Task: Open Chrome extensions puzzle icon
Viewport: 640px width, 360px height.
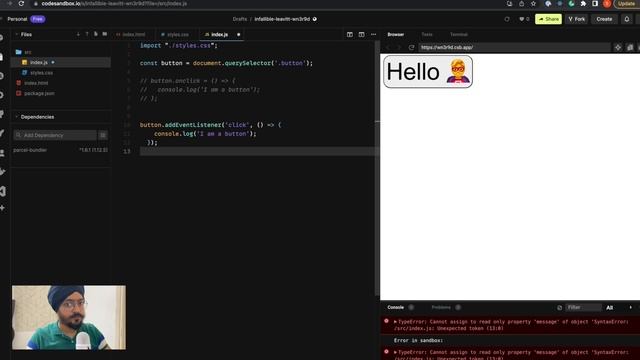Action: point(583,4)
